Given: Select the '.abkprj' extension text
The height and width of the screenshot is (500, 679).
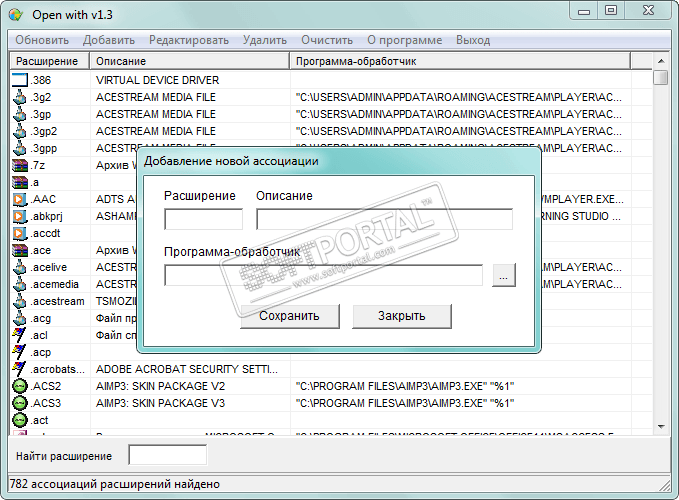Looking at the screenshot, I should pyautogui.click(x=46, y=216).
